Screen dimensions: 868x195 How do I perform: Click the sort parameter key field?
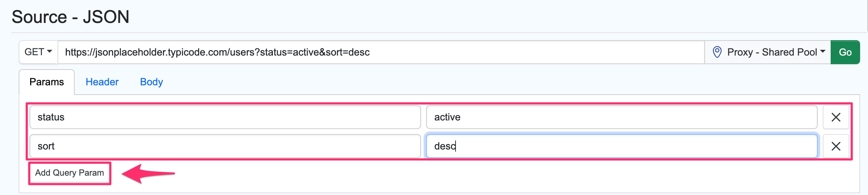225,146
